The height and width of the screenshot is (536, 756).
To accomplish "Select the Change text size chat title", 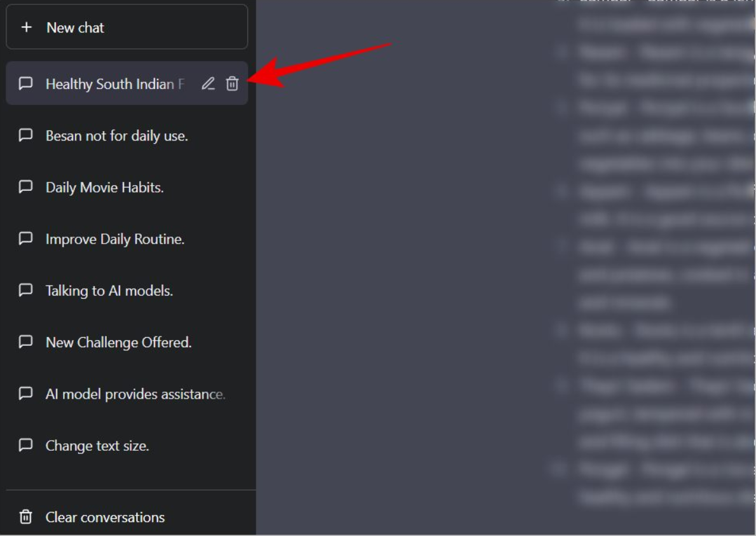I will click(97, 446).
